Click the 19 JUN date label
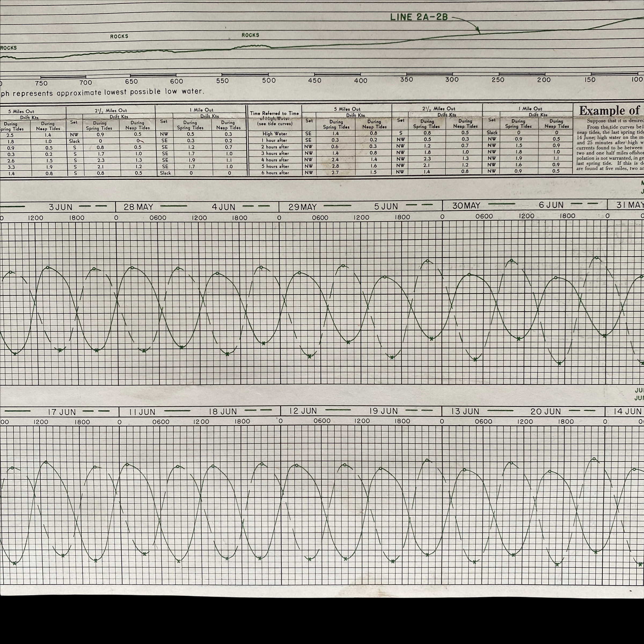The image size is (644, 644). (x=383, y=411)
